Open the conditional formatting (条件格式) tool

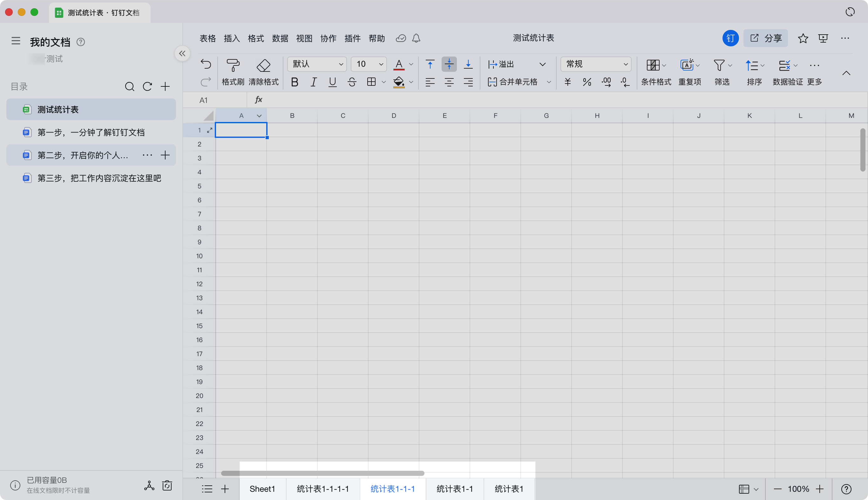[x=653, y=65]
